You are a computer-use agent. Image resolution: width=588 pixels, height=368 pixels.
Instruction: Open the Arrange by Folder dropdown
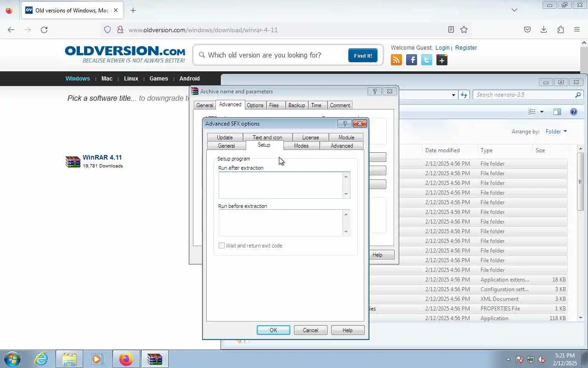[556, 132]
